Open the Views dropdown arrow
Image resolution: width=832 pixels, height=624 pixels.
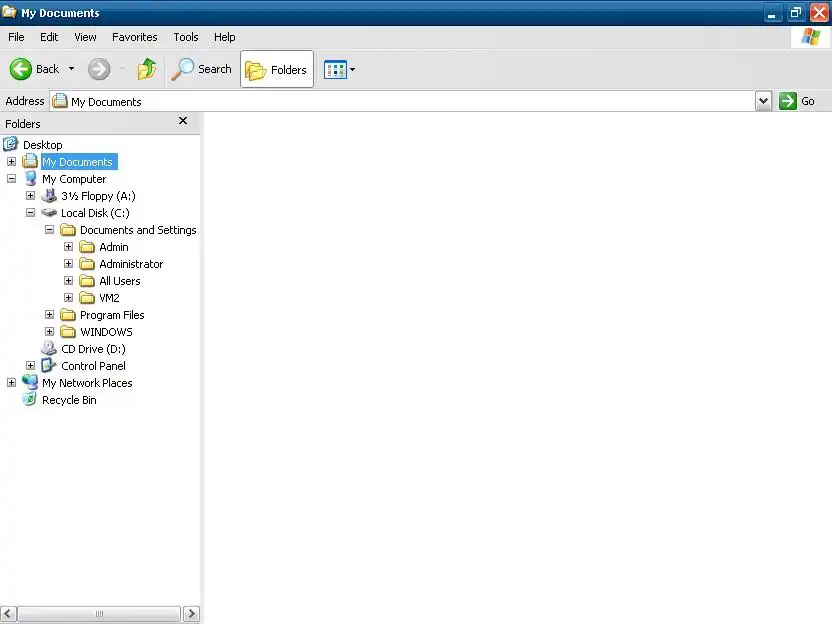[352, 70]
